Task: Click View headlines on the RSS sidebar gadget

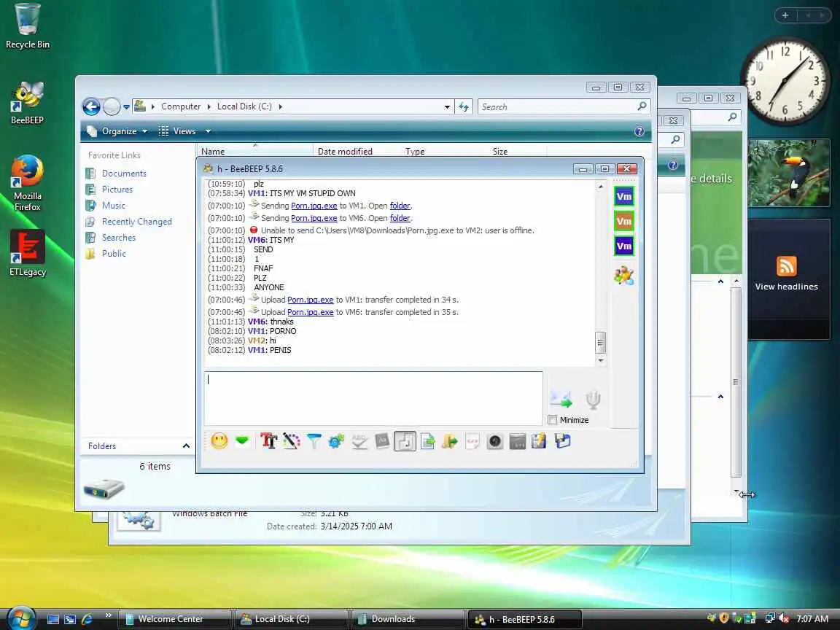Action: point(786,287)
